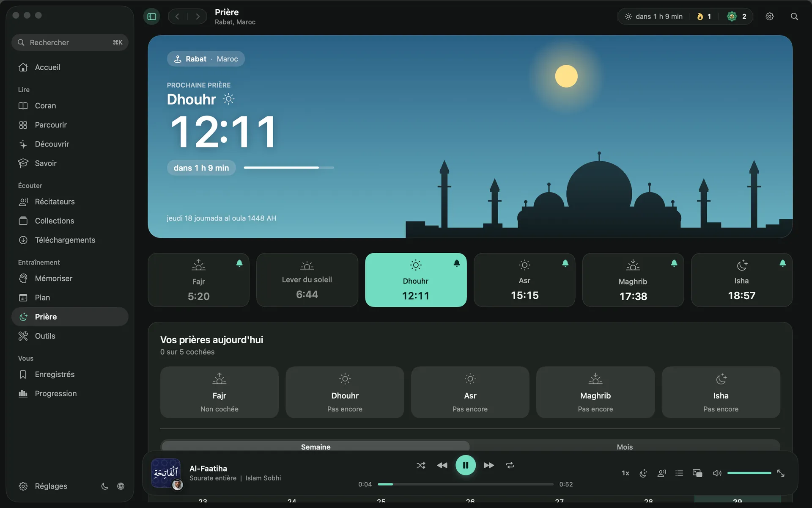The width and height of the screenshot is (812, 508).
Task: Open the sleep timer icon
Action: pos(643,473)
